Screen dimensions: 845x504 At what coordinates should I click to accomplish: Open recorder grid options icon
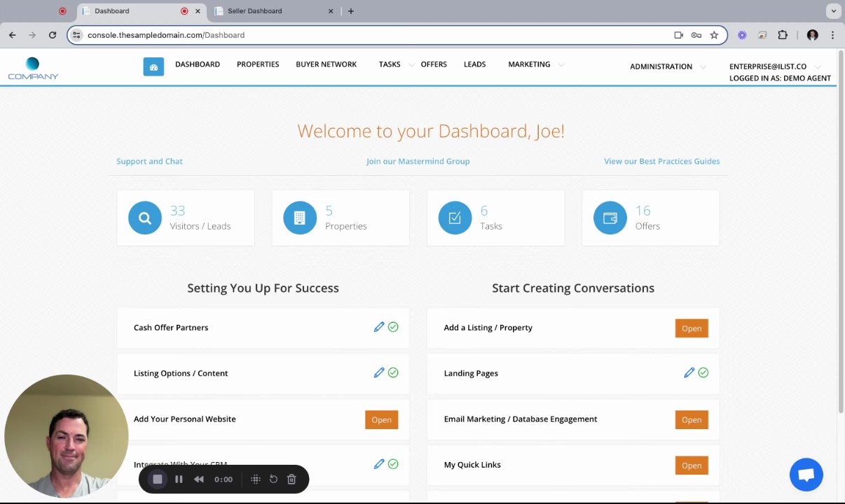[x=256, y=479]
